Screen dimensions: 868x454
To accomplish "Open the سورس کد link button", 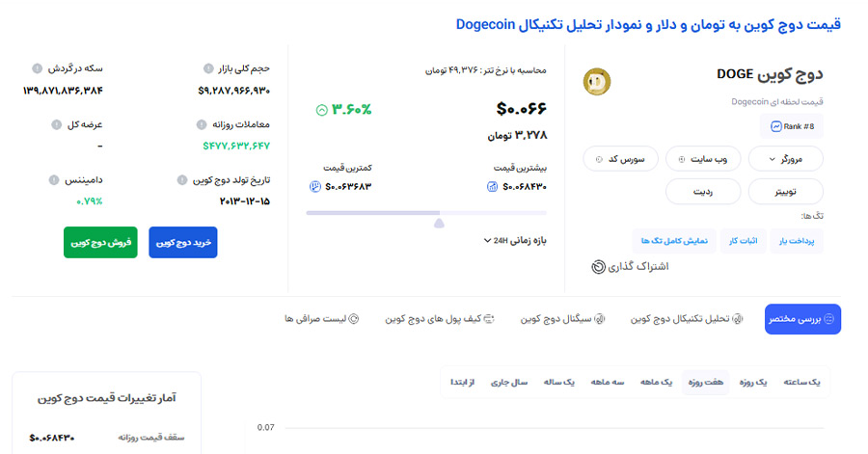I will (x=620, y=159).
